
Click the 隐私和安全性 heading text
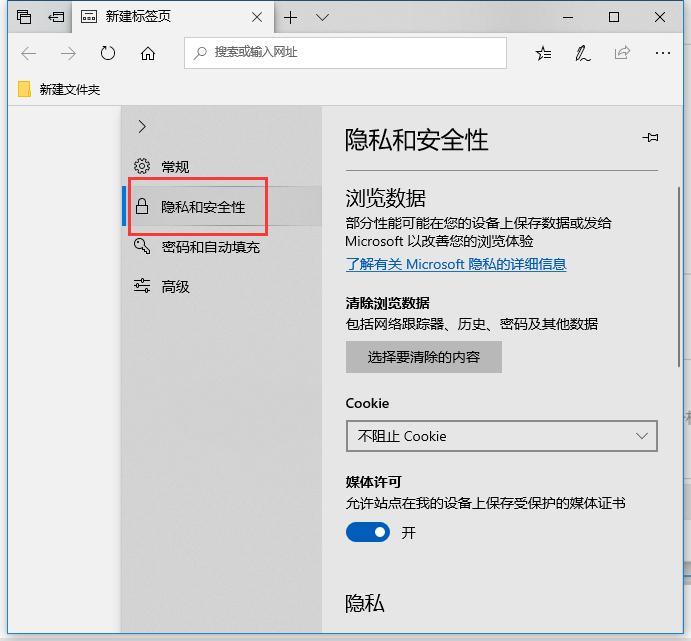tap(416, 140)
